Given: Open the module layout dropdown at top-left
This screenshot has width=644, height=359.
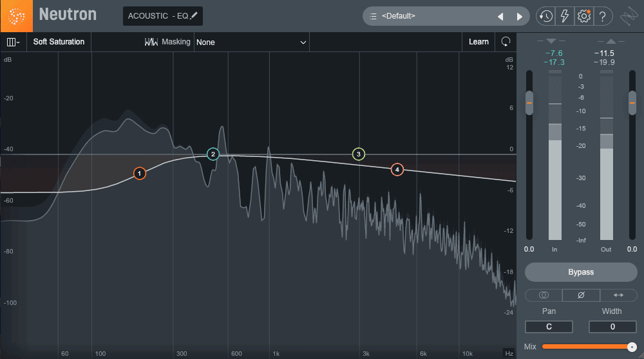Looking at the screenshot, I should tap(13, 42).
